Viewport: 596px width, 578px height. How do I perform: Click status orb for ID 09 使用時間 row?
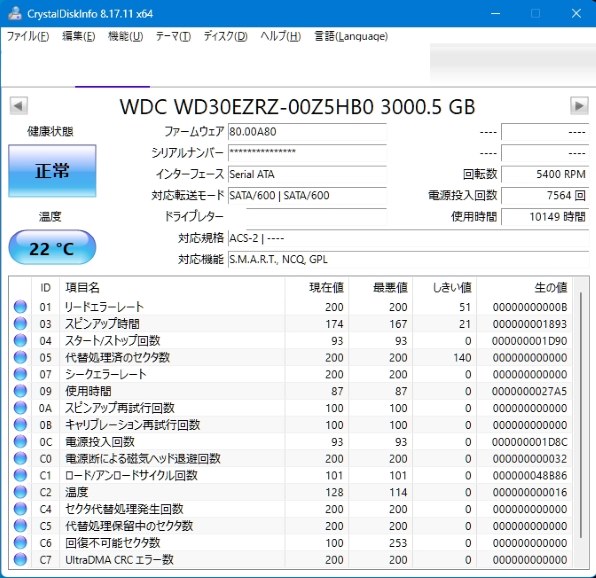tap(20, 391)
